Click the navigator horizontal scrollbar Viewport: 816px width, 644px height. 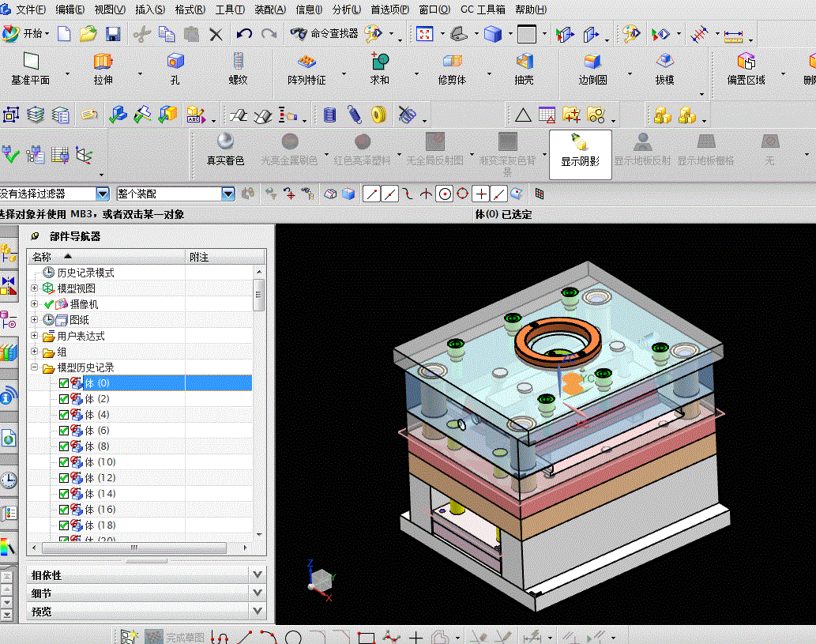pos(134,548)
